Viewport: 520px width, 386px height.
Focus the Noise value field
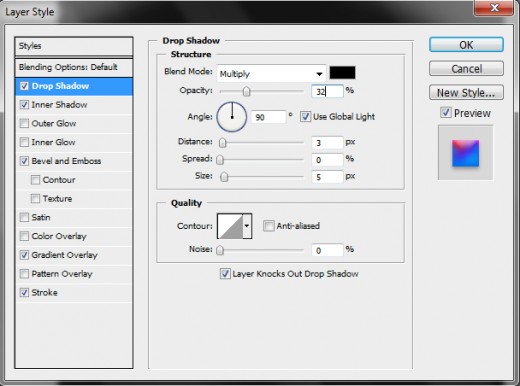coord(327,250)
